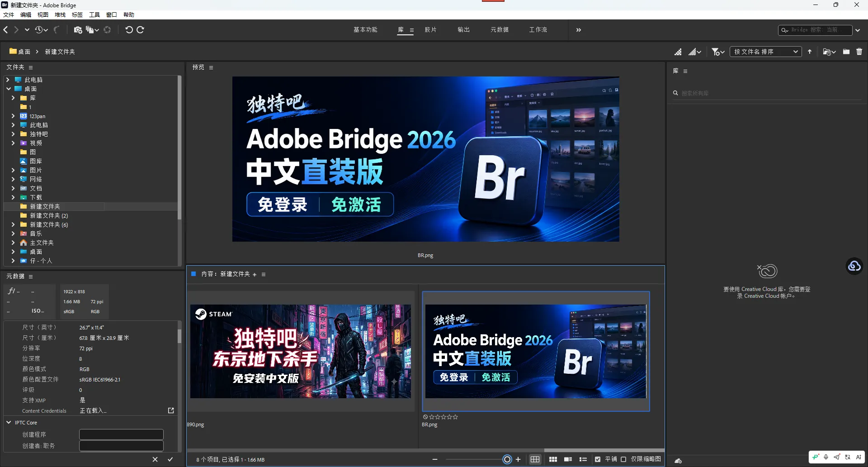Image resolution: width=868 pixels, height=467 pixels.
Task: Open Content Credentials external link icon
Action: pyautogui.click(x=171, y=410)
